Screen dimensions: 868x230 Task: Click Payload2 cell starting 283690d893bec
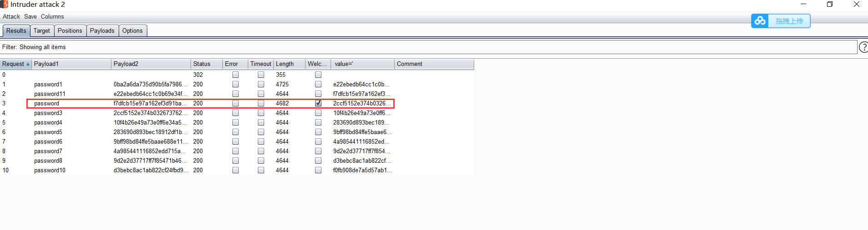pyautogui.click(x=151, y=132)
